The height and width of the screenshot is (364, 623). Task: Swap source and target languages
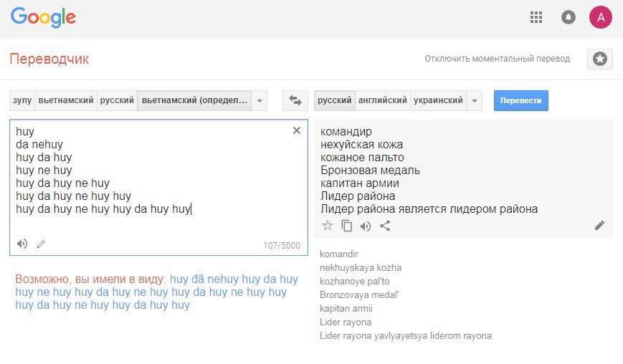[295, 100]
